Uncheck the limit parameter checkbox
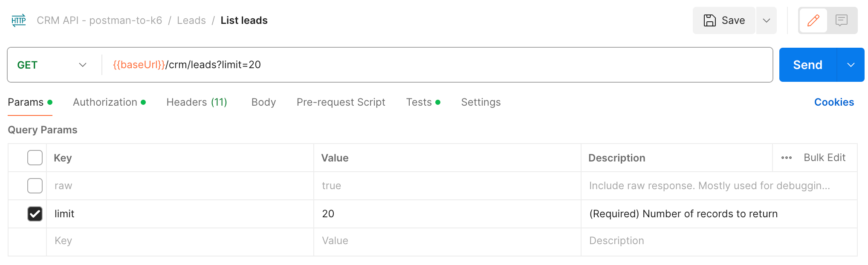Screen dimensions: 868x265 (35, 214)
